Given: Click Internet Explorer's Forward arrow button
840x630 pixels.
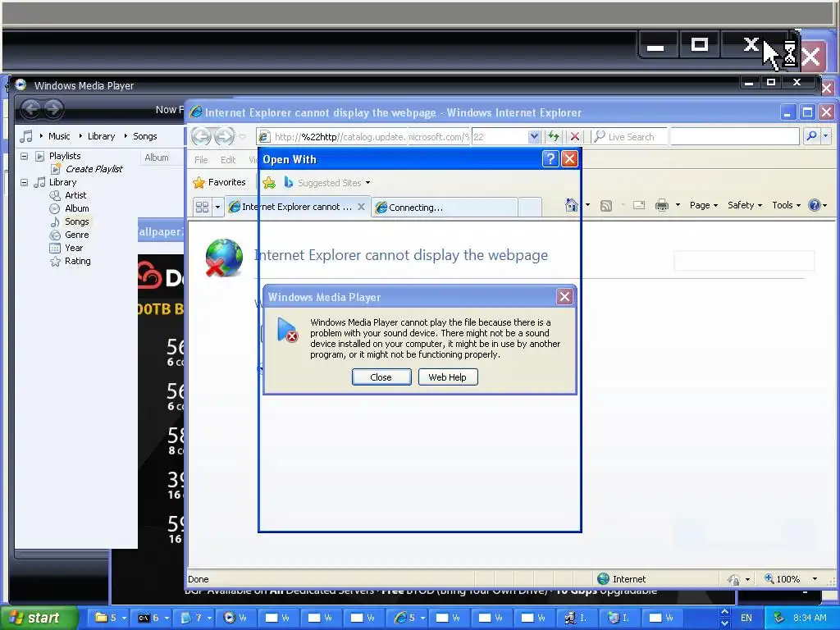Looking at the screenshot, I should (224, 137).
